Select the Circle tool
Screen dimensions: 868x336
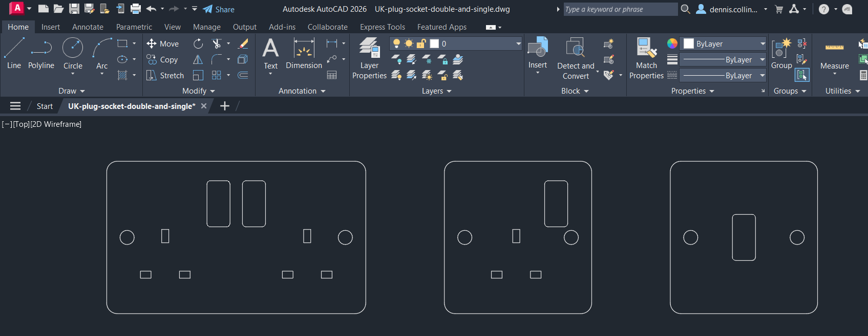pyautogui.click(x=73, y=54)
